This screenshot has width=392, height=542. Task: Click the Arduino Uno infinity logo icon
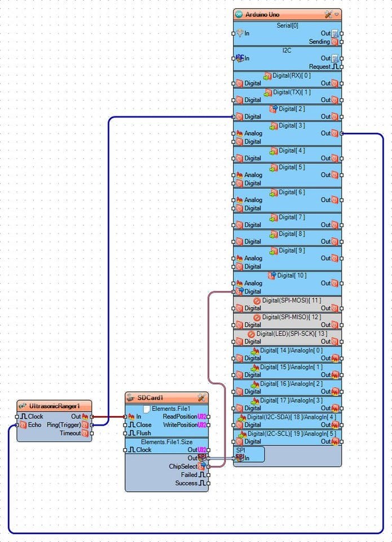[239, 15]
